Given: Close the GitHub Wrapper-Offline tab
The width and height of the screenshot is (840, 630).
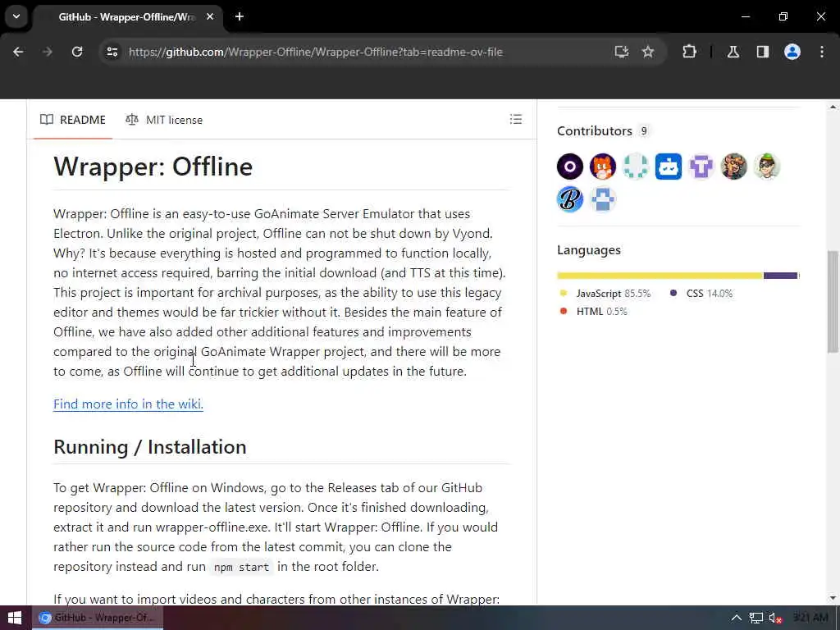Looking at the screenshot, I should pyautogui.click(x=210, y=16).
